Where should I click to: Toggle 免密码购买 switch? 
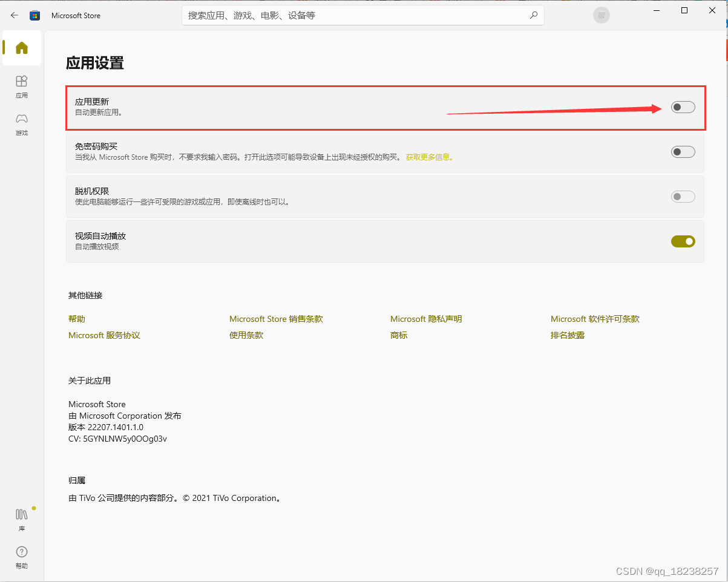683,152
